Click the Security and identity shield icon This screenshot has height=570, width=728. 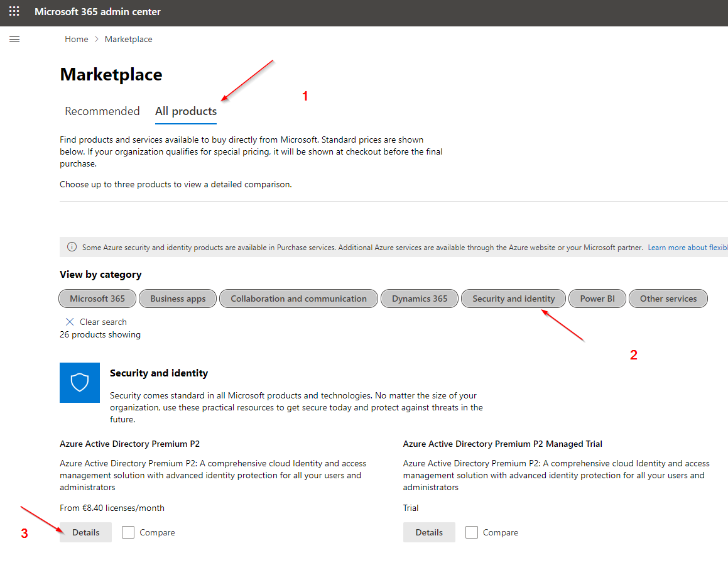79,383
